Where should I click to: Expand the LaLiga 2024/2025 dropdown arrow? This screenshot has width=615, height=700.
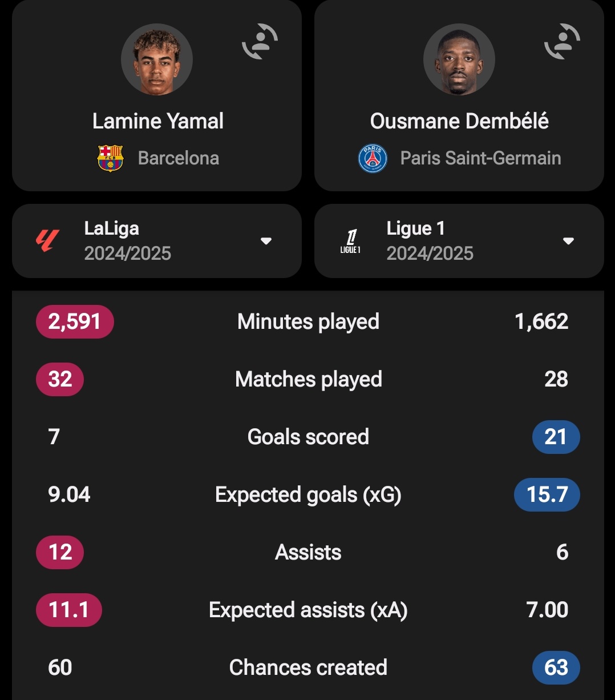(x=266, y=241)
